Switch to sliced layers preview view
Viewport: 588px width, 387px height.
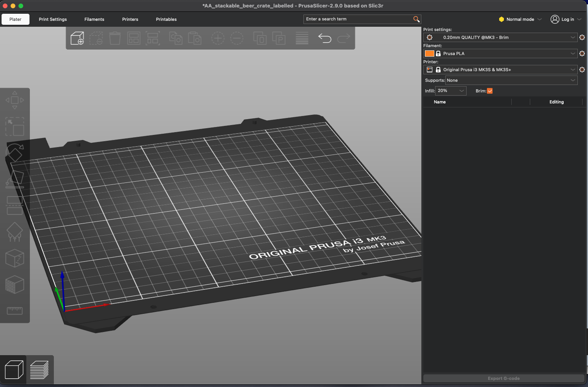(x=39, y=370)
